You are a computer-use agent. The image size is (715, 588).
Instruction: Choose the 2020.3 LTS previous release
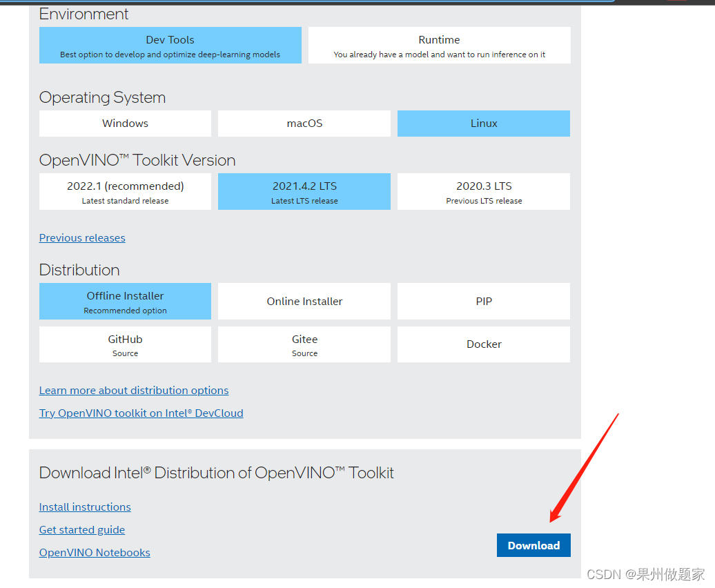[x=483, y=191]
